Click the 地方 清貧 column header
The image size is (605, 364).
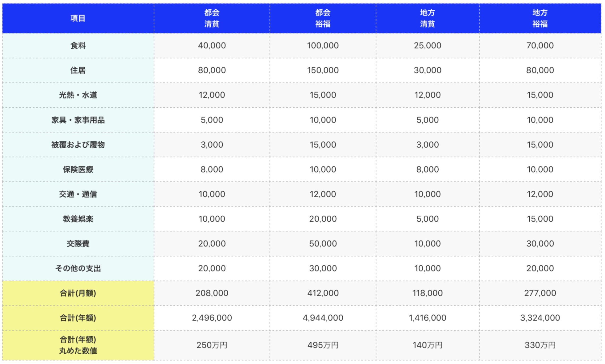coord(428,18)
